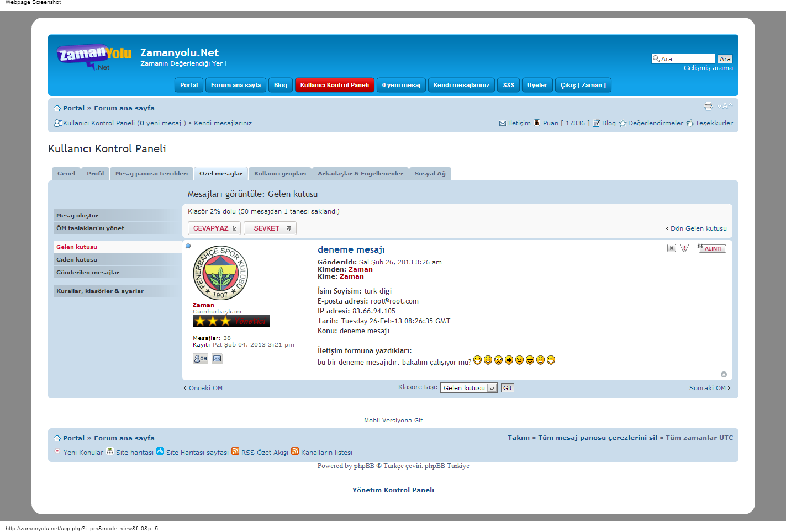Open Gönderilen mesajlar in the sidebar

tap(118, 272)
